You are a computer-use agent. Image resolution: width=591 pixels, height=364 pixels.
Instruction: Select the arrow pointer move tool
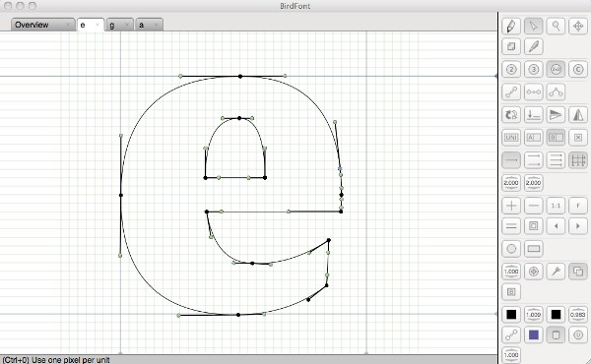(533, 26)
